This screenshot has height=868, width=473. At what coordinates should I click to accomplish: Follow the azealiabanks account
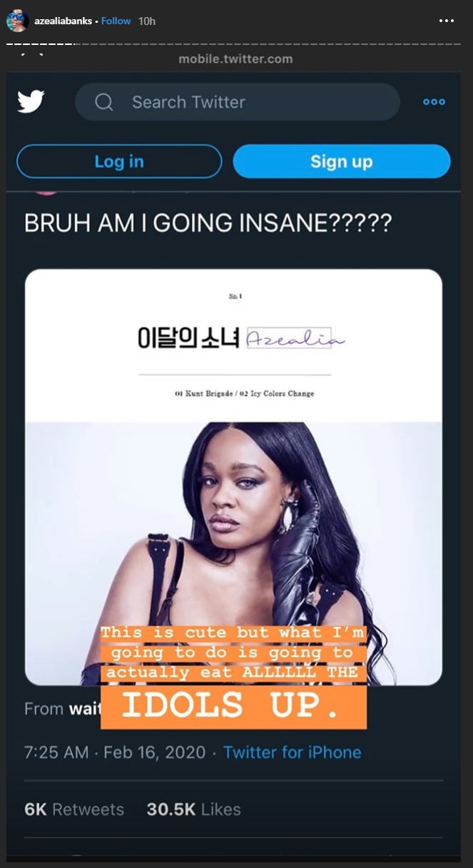point(116,21)
